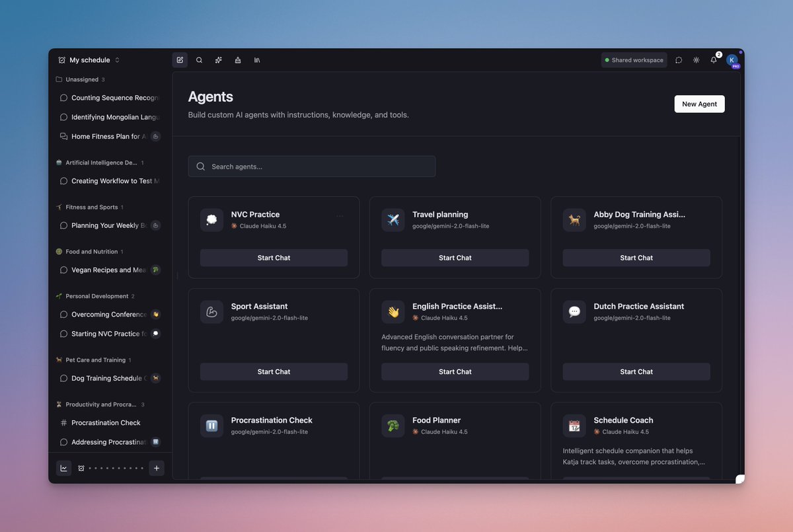
Task: Click the NVC Practice thought bubble icon
Action: (x=211, y=220)
